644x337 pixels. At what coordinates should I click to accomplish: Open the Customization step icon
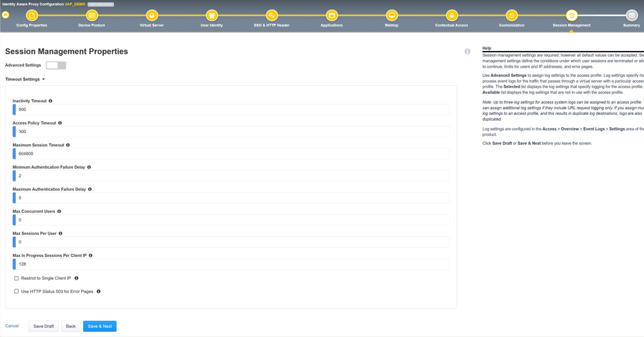(512, 15)
